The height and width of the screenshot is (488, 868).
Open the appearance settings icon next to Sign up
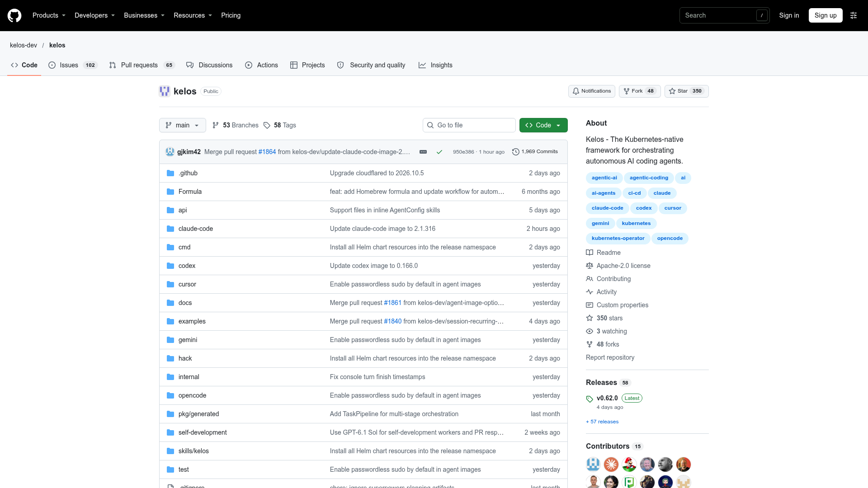pyautogui.click(x=854, y=15)
